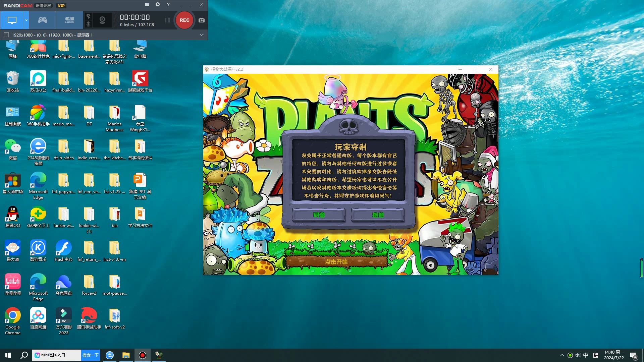This screenshot has width=644, height=362.
Task: Select the 学习方法文件 desktop icon
Action: tap(140, 217)
